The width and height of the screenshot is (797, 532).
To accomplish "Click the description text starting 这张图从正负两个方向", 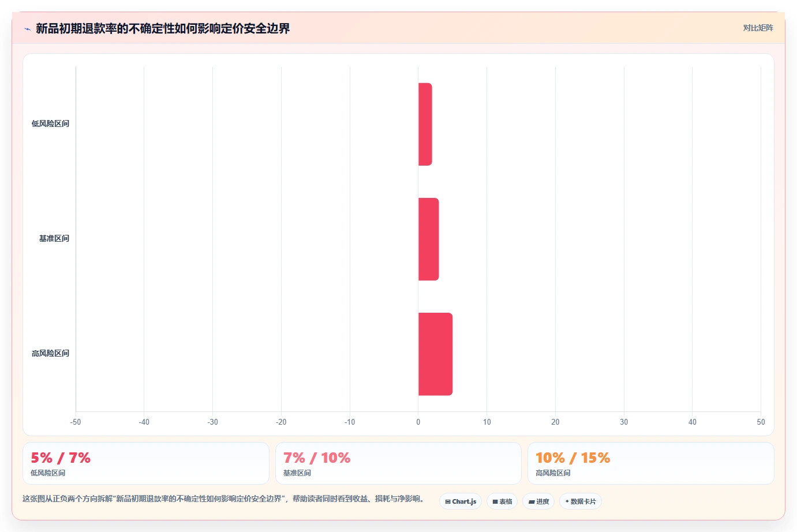I will (x=224, y=499).
